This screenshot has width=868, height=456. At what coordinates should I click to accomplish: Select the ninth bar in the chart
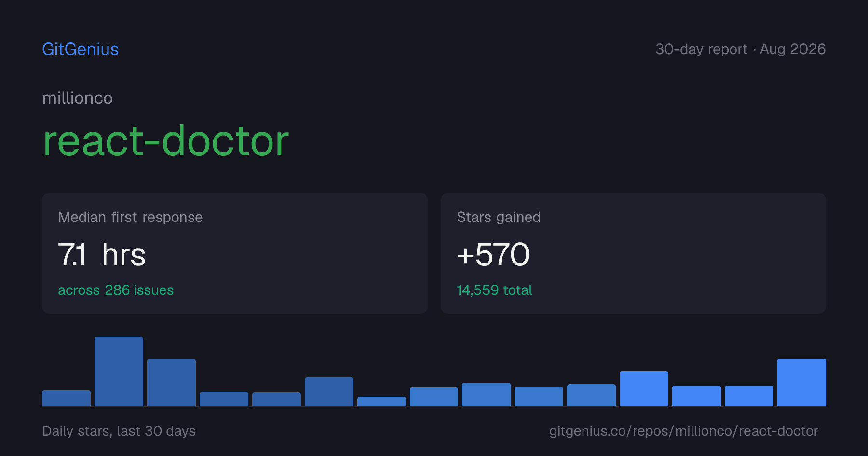tap(486, 394)
